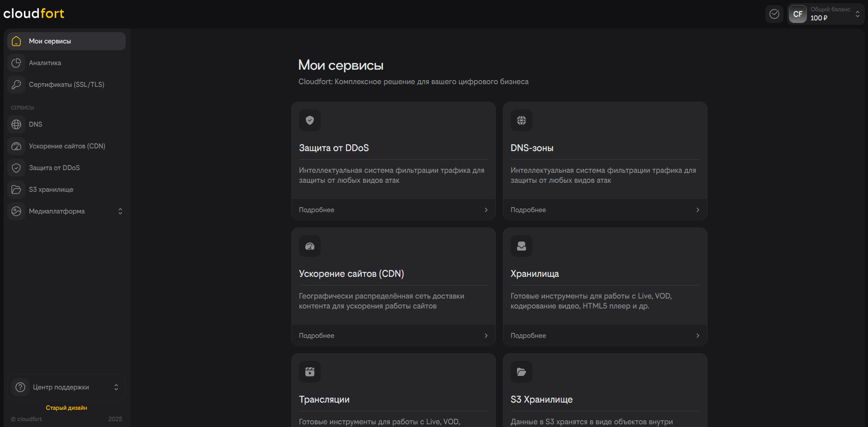Expand the Общий баланс account dropdown
The image size is (868, 427).
(x=857, y=14)
